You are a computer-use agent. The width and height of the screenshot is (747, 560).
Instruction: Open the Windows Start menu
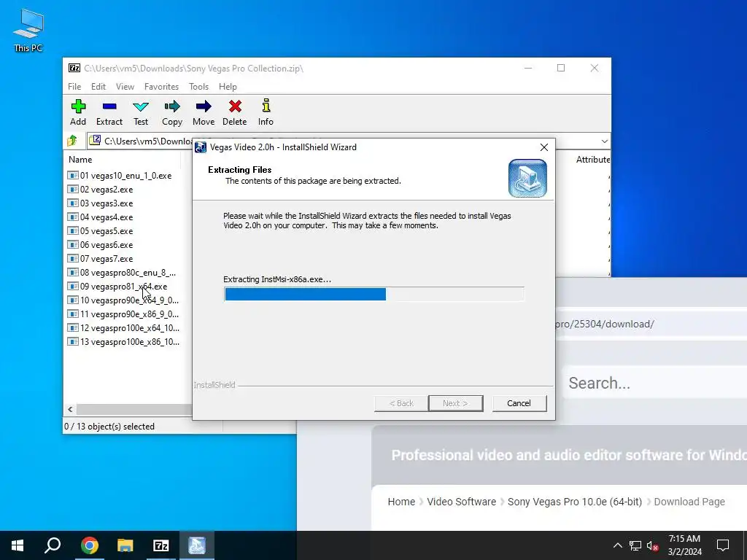[18, 545]
